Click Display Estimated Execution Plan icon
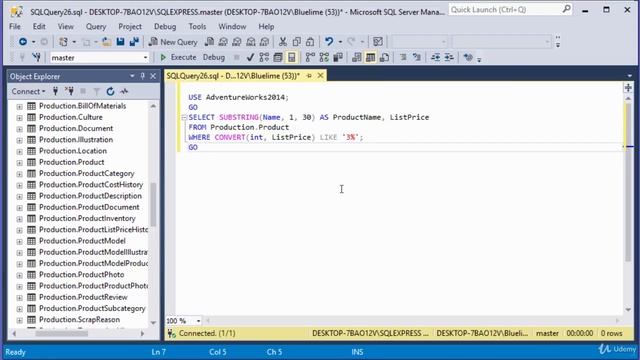The image size is (640, 360). [264, 58]
